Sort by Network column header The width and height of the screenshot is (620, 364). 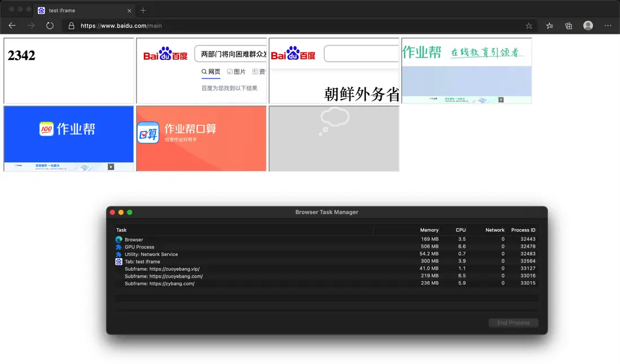495,230
